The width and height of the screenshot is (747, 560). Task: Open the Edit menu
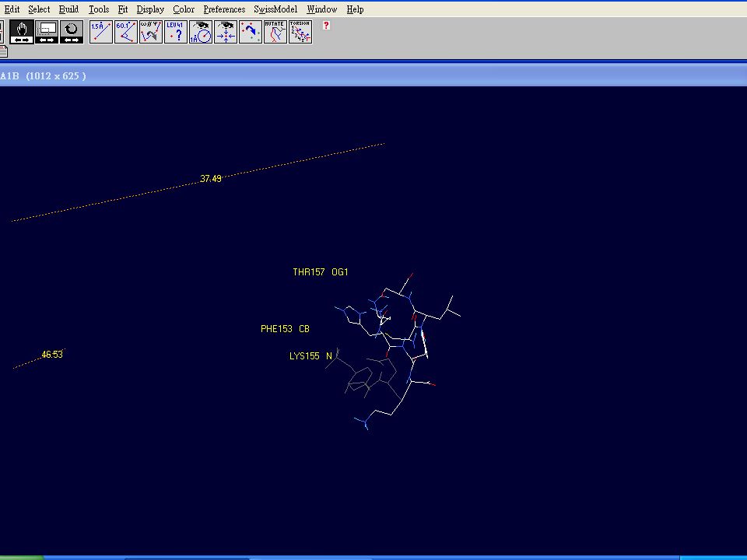(12, 9)
